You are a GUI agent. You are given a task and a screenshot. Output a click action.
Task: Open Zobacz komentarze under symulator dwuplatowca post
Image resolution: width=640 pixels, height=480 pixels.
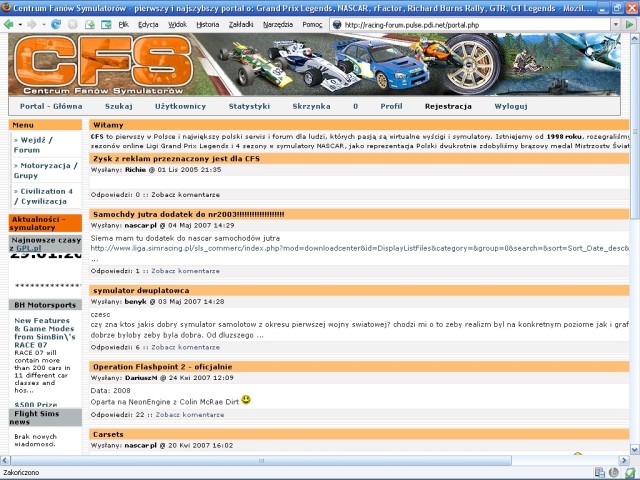point(185,347)
